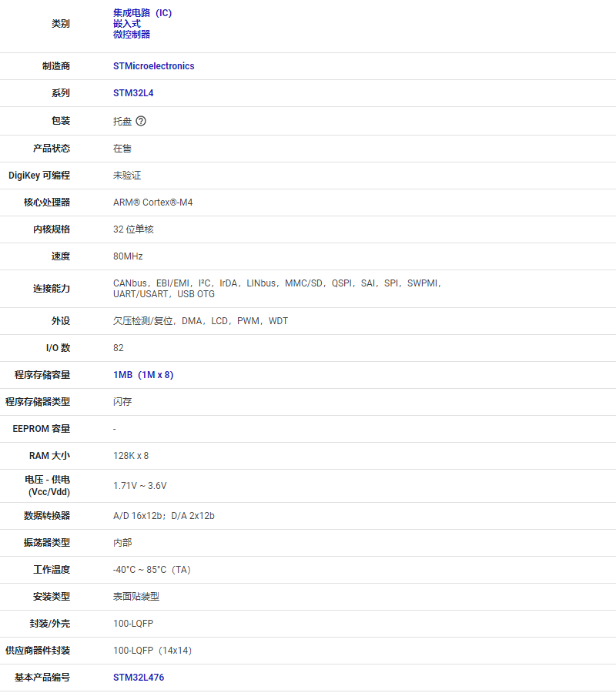Select the A/D 16x12b data converter value

click(163, 516)
